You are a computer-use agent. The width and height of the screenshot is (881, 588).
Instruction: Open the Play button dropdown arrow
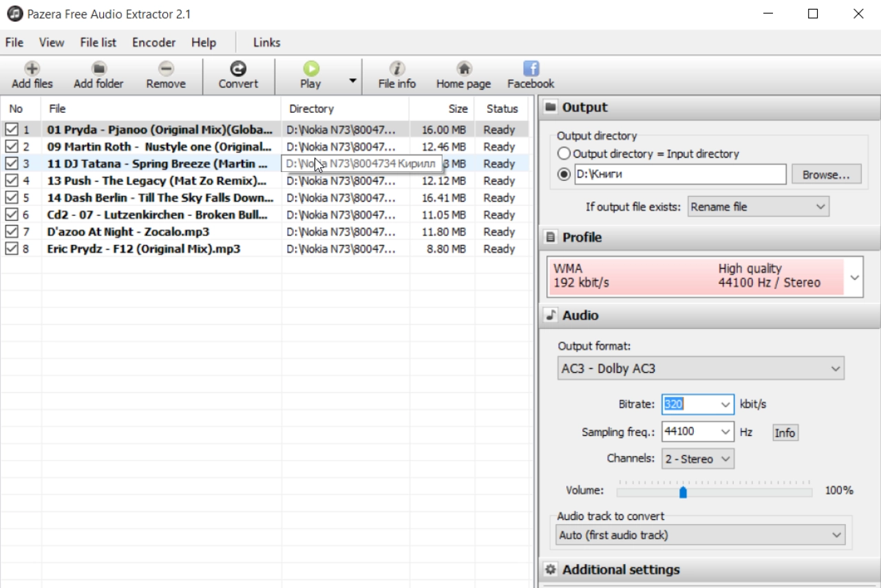click(352, 80)
